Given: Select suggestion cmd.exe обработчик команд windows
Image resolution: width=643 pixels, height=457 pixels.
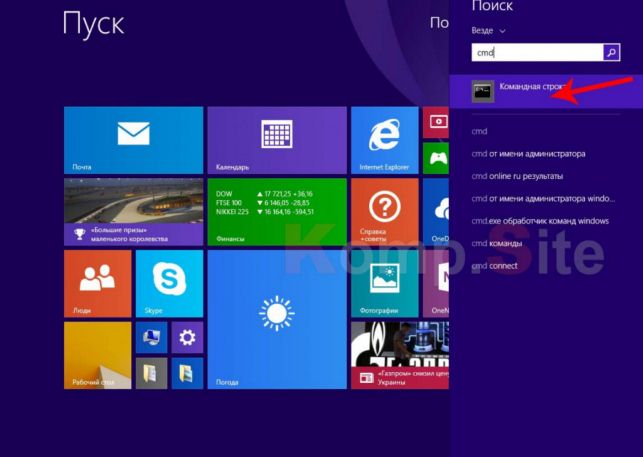Looking at the screenshot, I should point(540,221).
